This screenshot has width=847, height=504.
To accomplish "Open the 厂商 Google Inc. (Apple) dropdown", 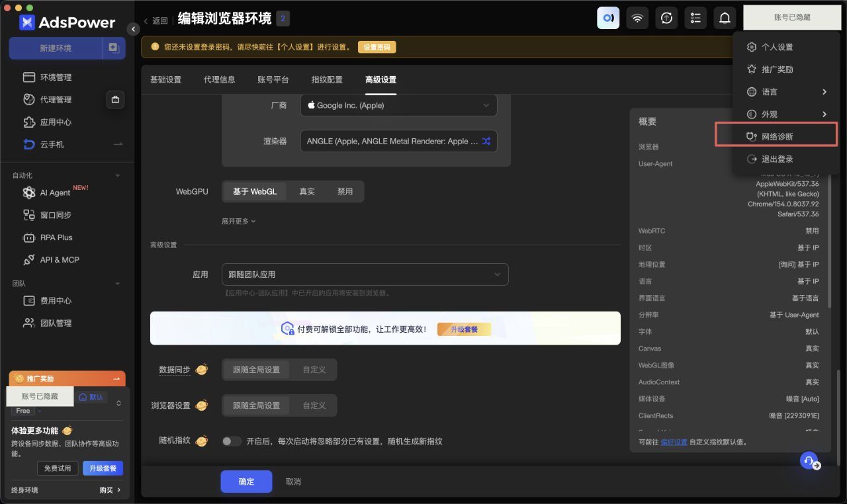I will pos(398,105).
